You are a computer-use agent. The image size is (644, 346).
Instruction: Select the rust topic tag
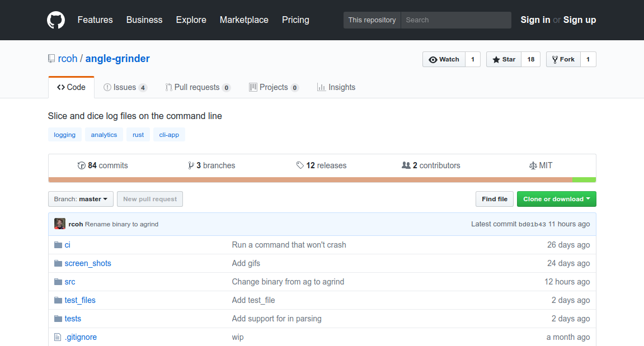pyautogui.click(x=138, y=135)
